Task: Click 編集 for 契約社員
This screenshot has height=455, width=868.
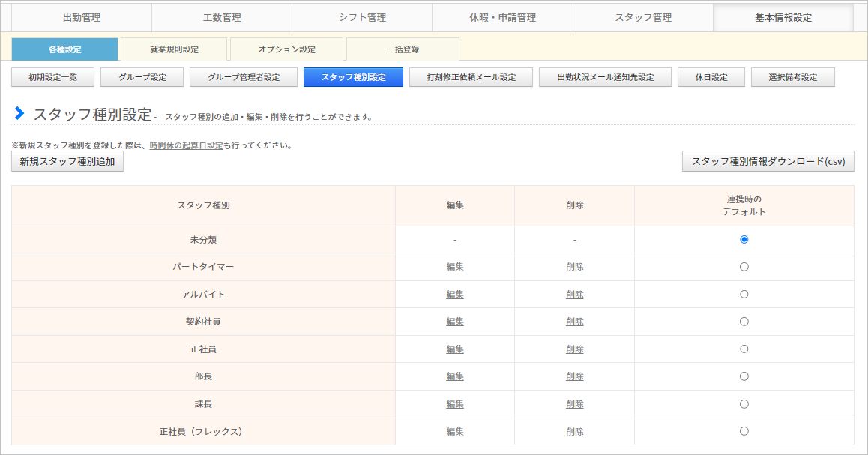Action: click(x=455, y=322)
